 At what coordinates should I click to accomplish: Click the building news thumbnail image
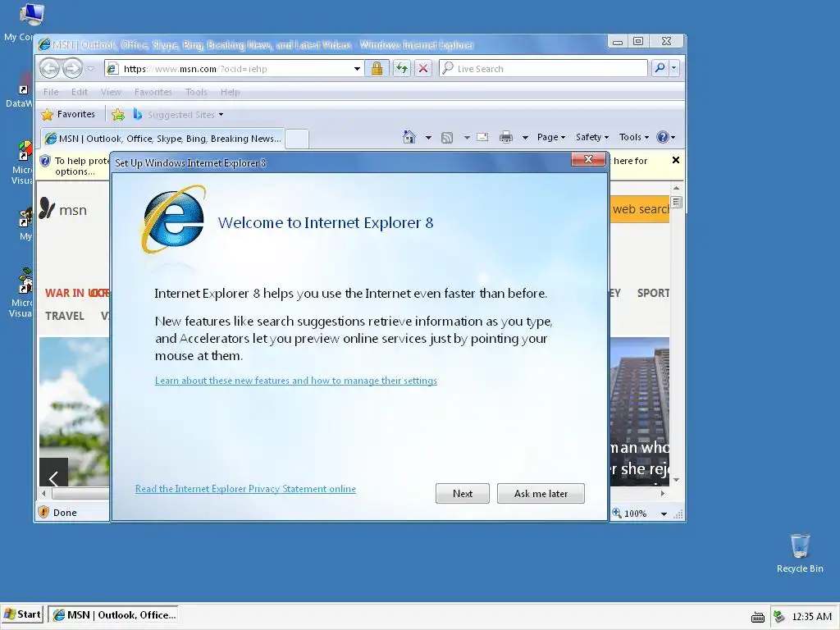(640, 412)
